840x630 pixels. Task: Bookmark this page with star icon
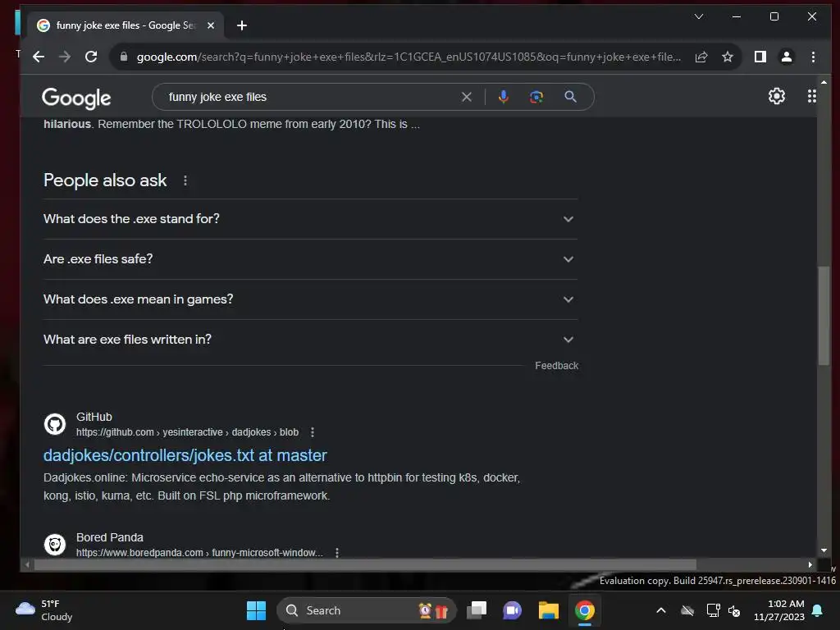[727, 57]
